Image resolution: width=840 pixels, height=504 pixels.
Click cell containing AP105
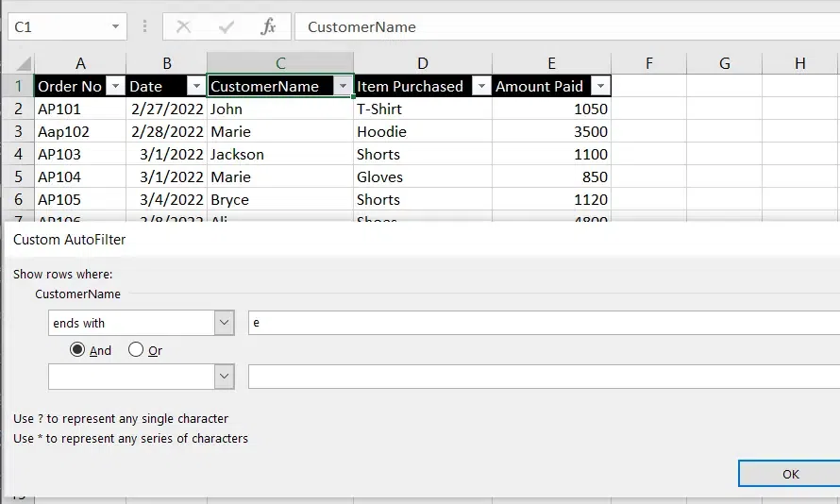pos(80,199)
